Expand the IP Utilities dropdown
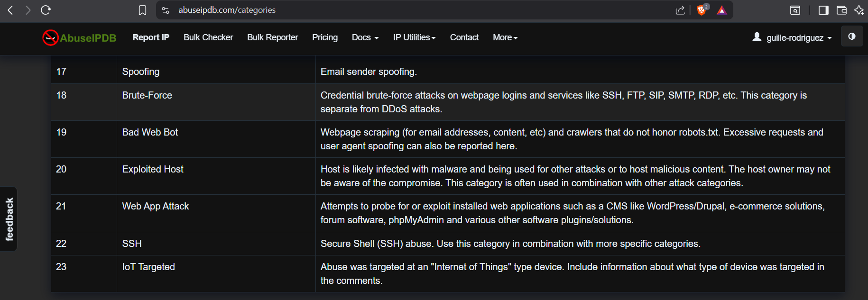The height and width of the screenshot is (300, 868). click(414, 37)
